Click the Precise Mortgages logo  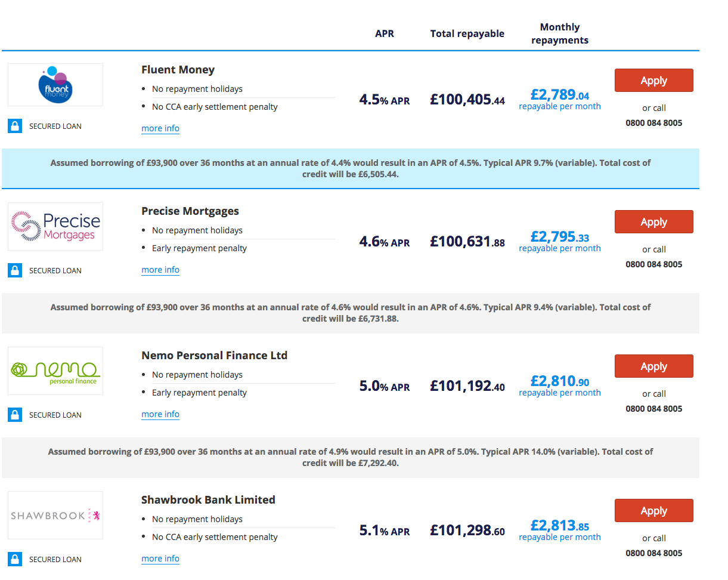click(x=55, y=226)
